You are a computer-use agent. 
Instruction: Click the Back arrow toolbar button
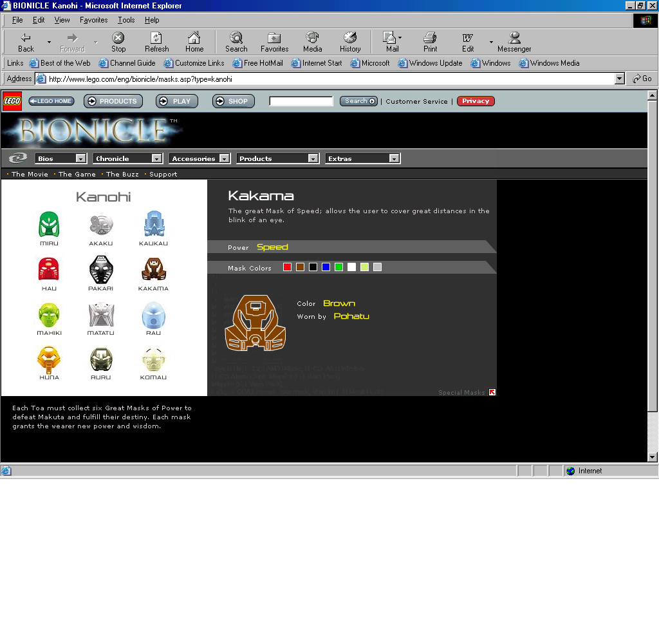click(x=26, y=42)
